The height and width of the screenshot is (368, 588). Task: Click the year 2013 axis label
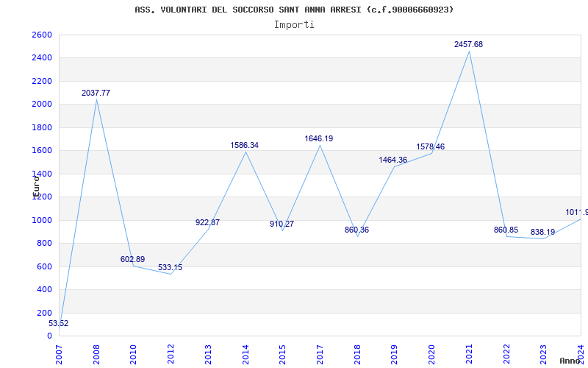point(208,354)
